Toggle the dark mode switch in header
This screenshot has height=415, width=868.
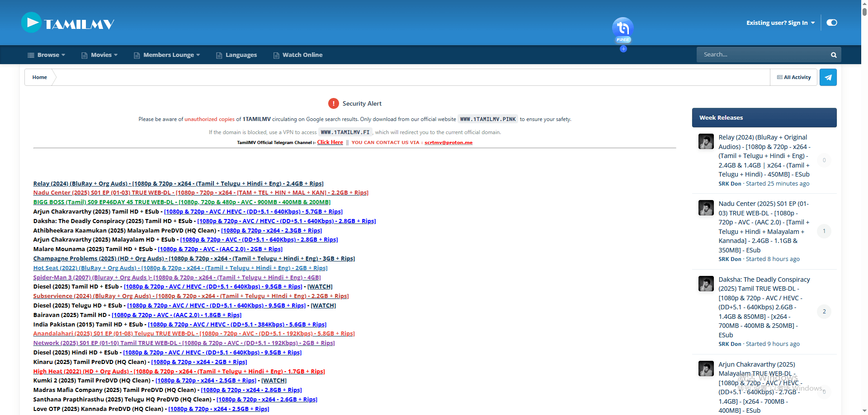point(832,22)
